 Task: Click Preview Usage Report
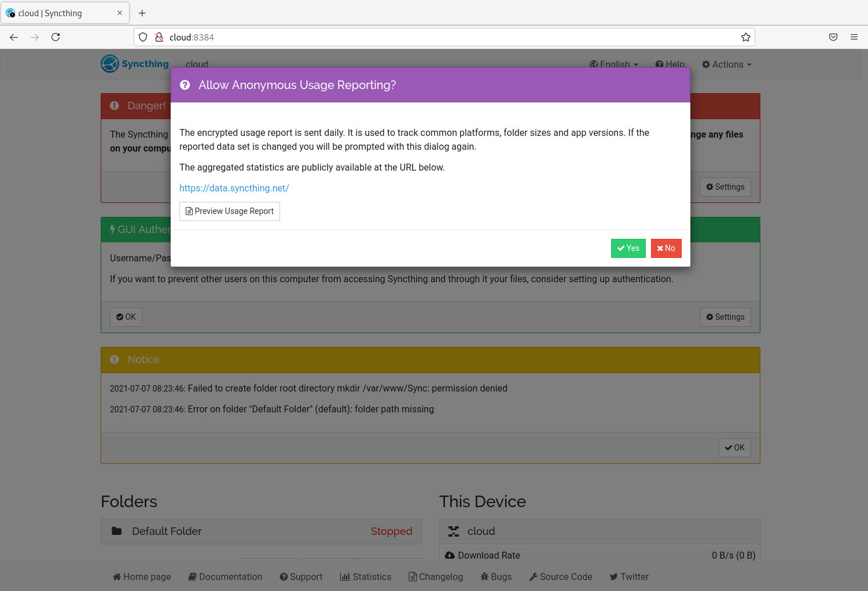point(229,211)
